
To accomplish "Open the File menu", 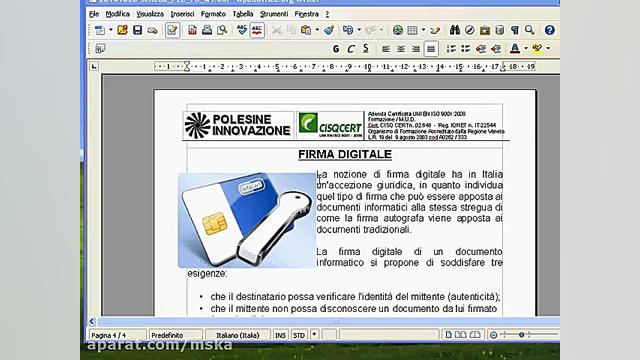I will [94, 14].
